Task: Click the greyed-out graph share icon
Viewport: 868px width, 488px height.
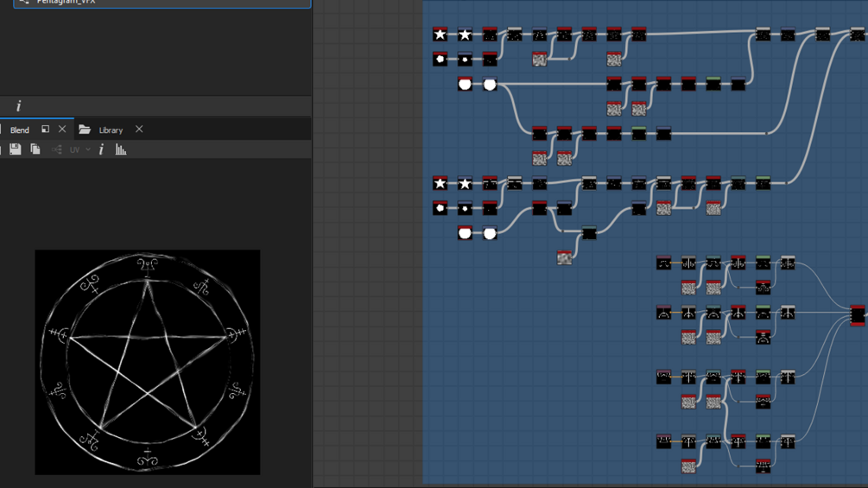Action: pos(56,149)
